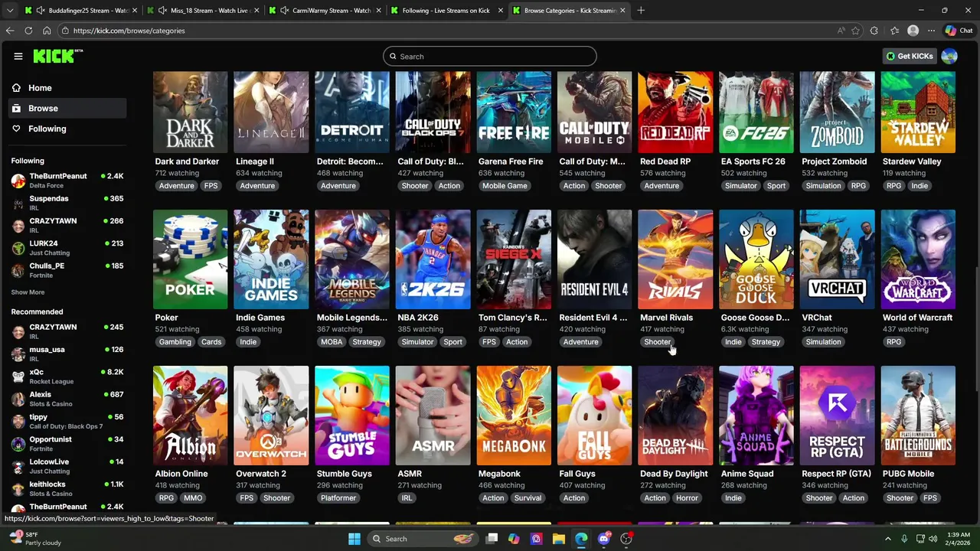Open Overwatch 2 category thumbnail
The image size is (980, 551).
pyautogui.click(x=271, y=416)
